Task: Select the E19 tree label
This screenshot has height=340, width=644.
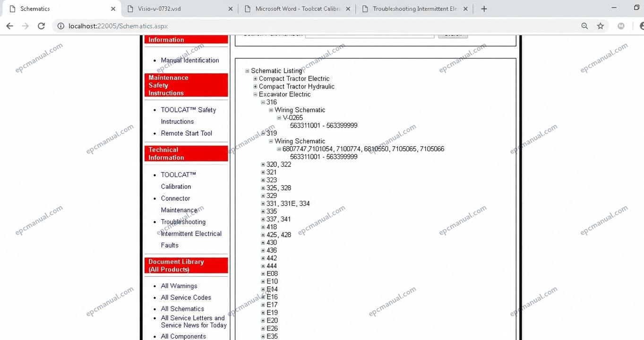Action: 272,313
